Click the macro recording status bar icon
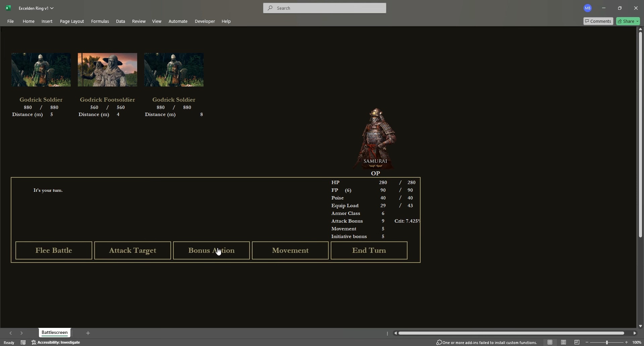The height and width of the screenshot is (346, 644). click(23, 342)
